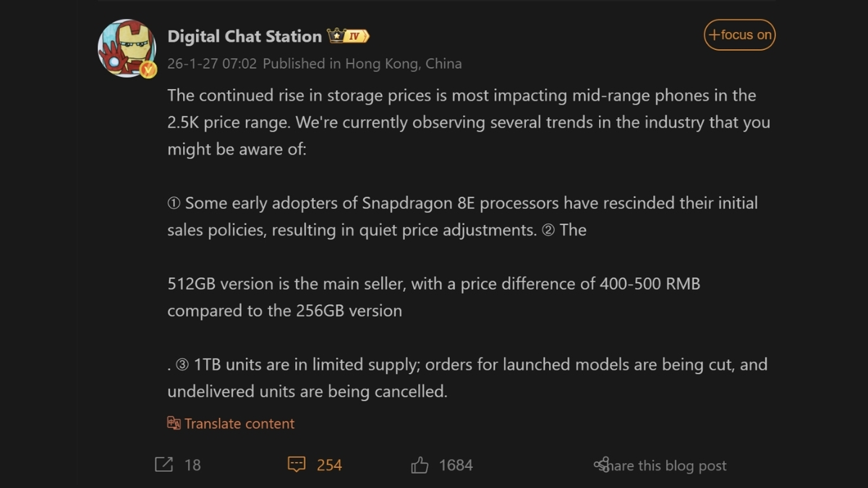Image resolution: width=868 pixels, height=488 pixels.
Task: Open the Digital Chat Station profile name
Action: coord(244,36)
